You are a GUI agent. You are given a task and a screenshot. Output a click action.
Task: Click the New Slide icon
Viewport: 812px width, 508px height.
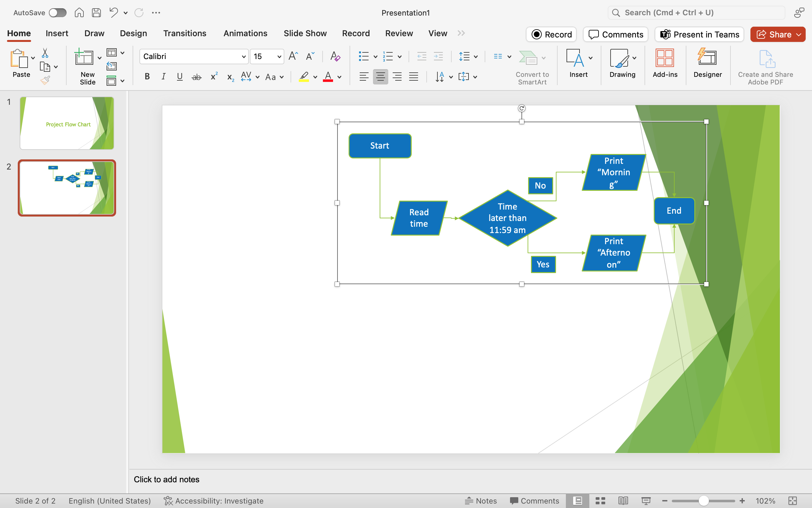84,57
